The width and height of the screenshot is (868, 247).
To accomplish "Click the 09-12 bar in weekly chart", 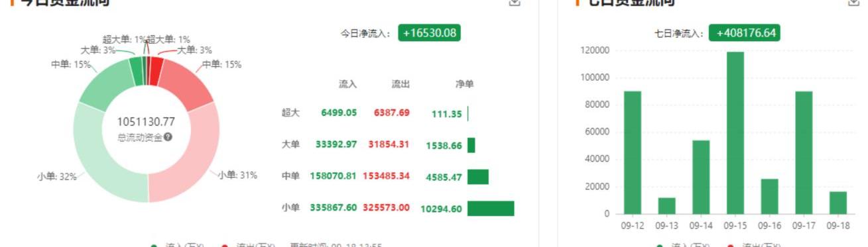I will [633, 152].
